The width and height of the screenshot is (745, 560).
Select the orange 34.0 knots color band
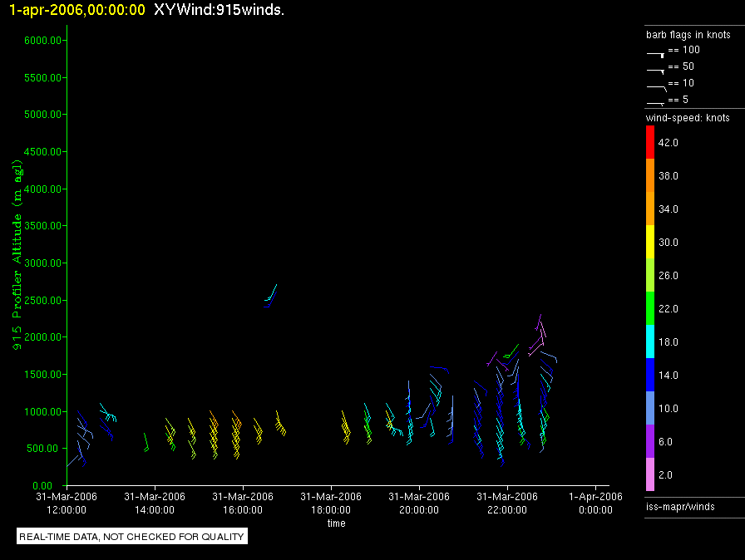(x=650, y=209)
